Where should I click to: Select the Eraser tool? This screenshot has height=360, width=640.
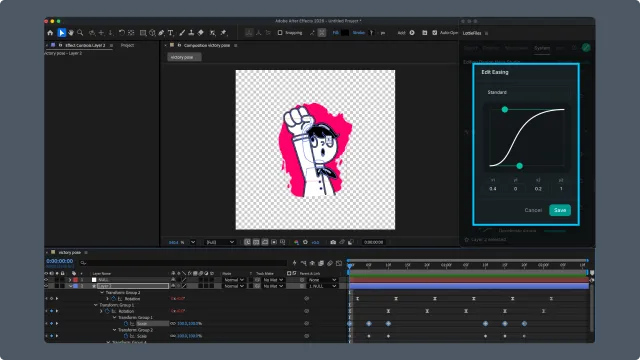(200, 33)
